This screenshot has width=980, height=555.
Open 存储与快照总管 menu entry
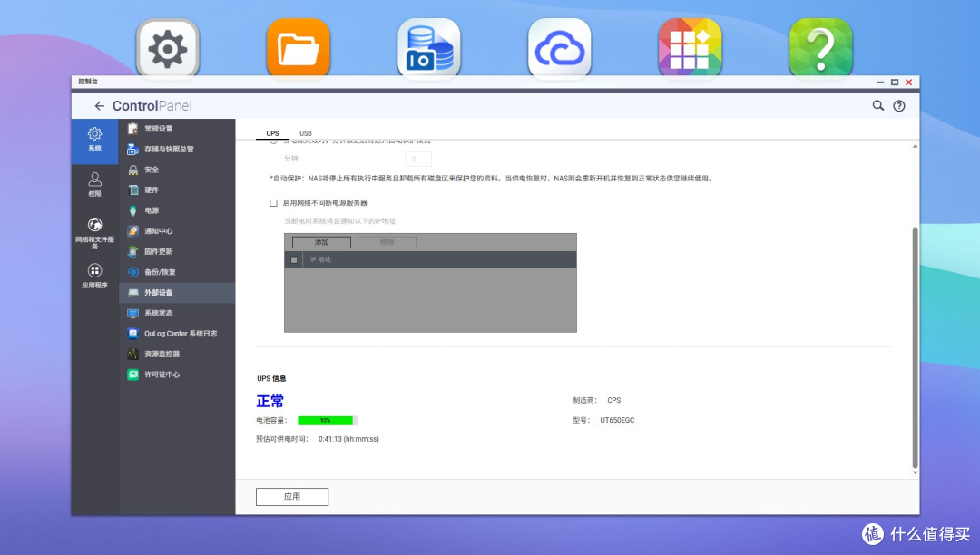tap(177, 150)
